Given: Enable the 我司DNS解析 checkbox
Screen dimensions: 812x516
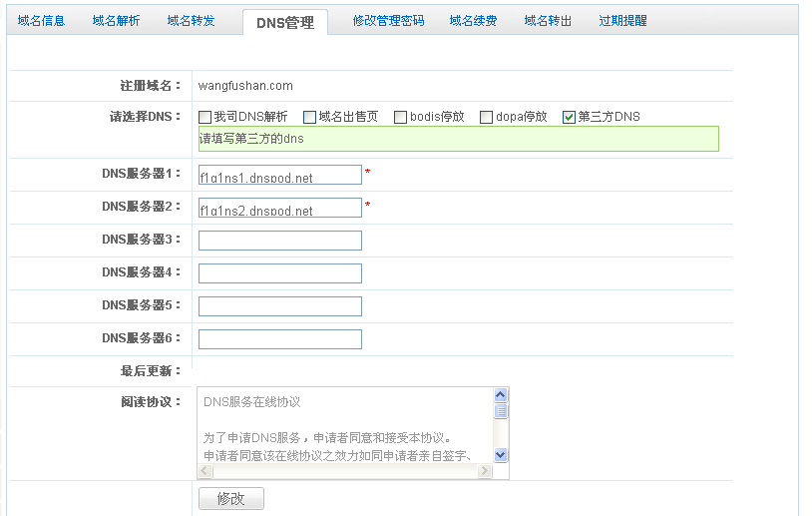Looking at the screenshot, I should tap(205, 117).
